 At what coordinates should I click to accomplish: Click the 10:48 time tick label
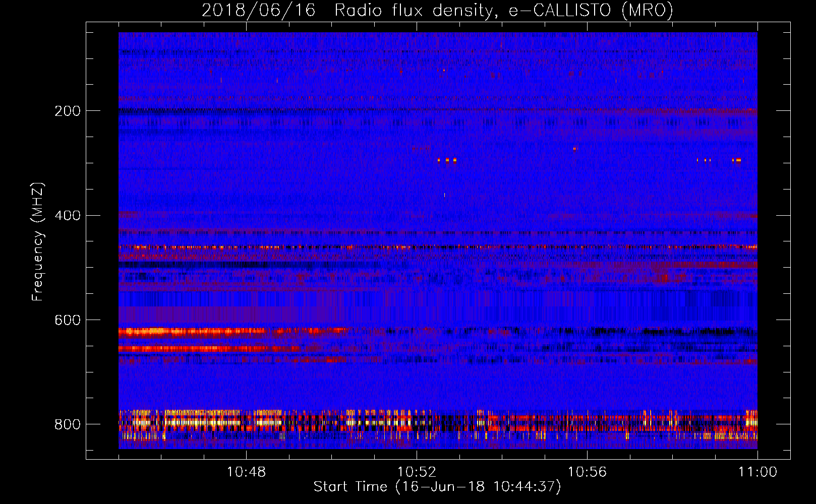click(246, 472)
